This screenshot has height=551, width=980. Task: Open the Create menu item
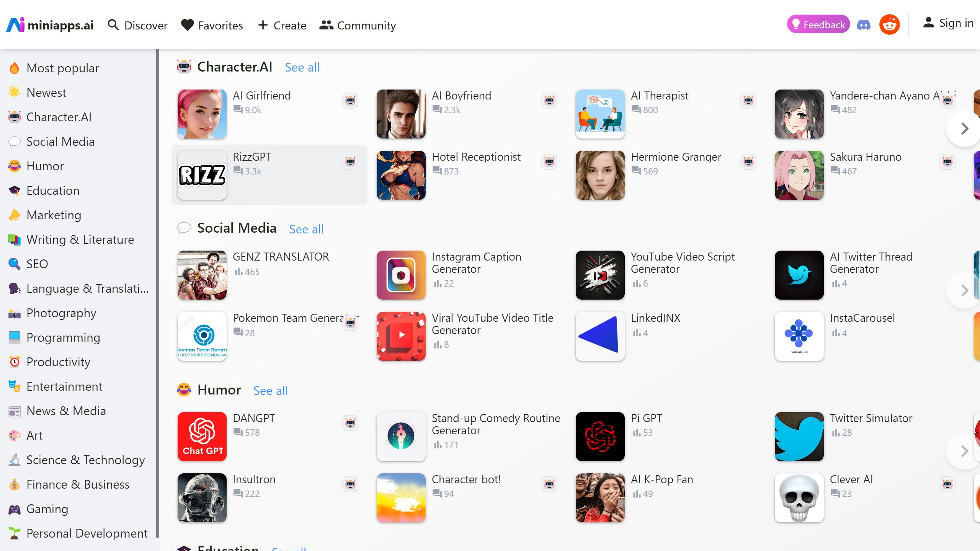pyautogui.click(x=282, y=25)
